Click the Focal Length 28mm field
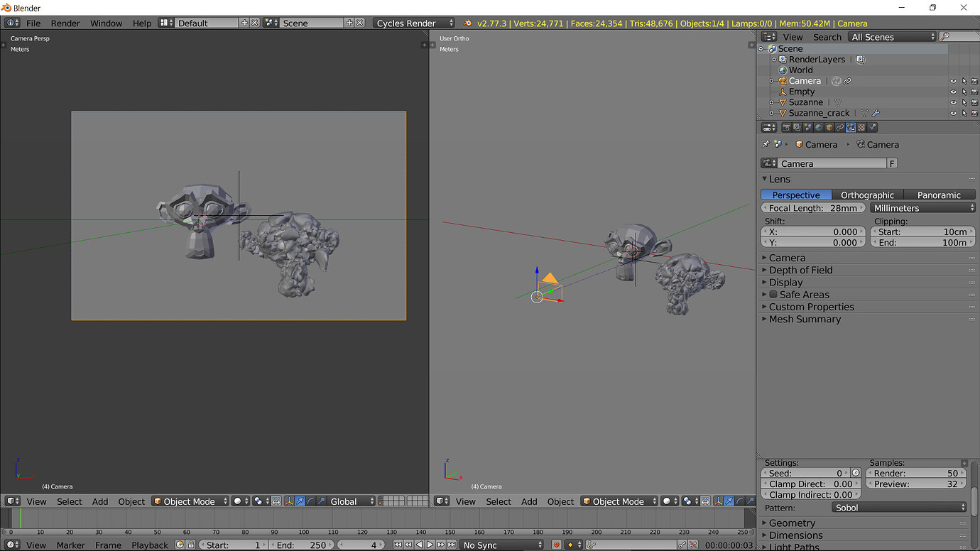 point(813,208)
